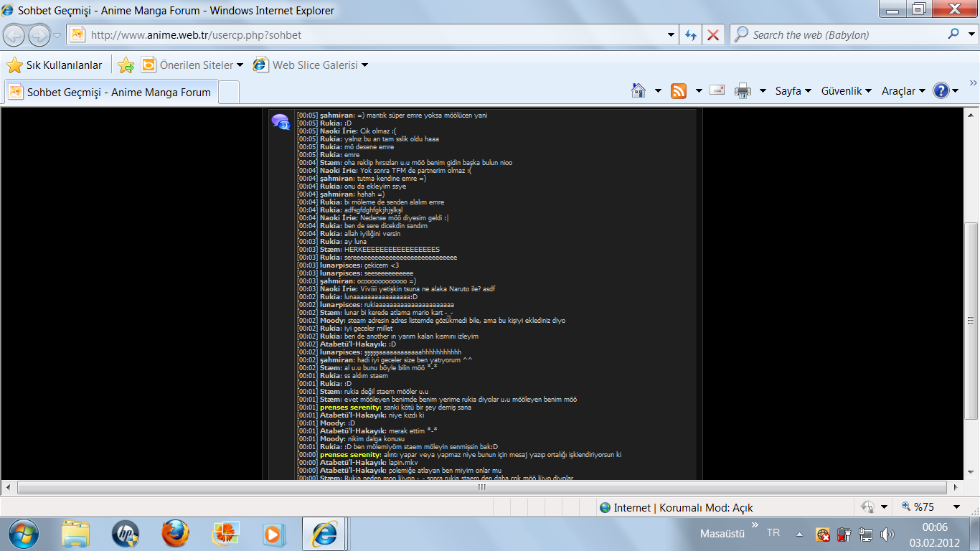Click the horizontal scrollbar right arrow

[957, 487]
